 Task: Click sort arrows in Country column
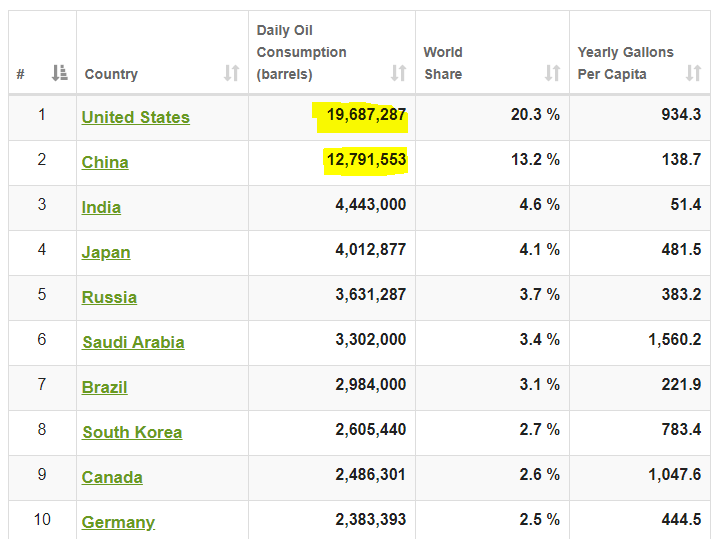[x=232, y=73]
